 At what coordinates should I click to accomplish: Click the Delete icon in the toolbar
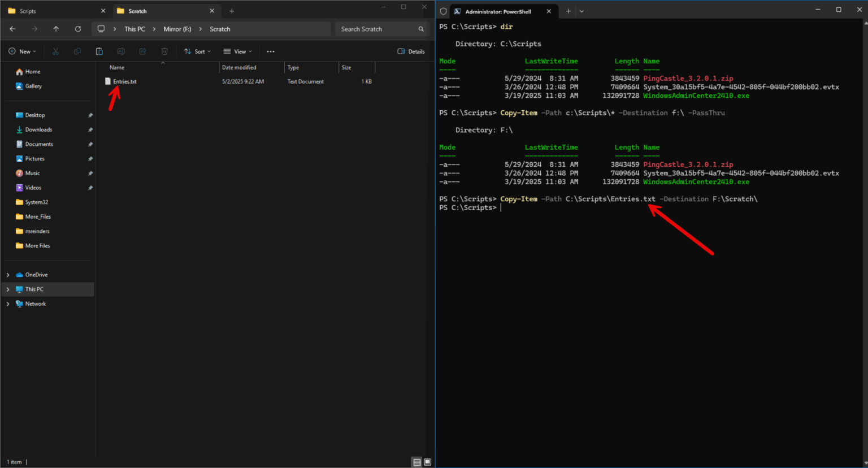click(164, 51)
